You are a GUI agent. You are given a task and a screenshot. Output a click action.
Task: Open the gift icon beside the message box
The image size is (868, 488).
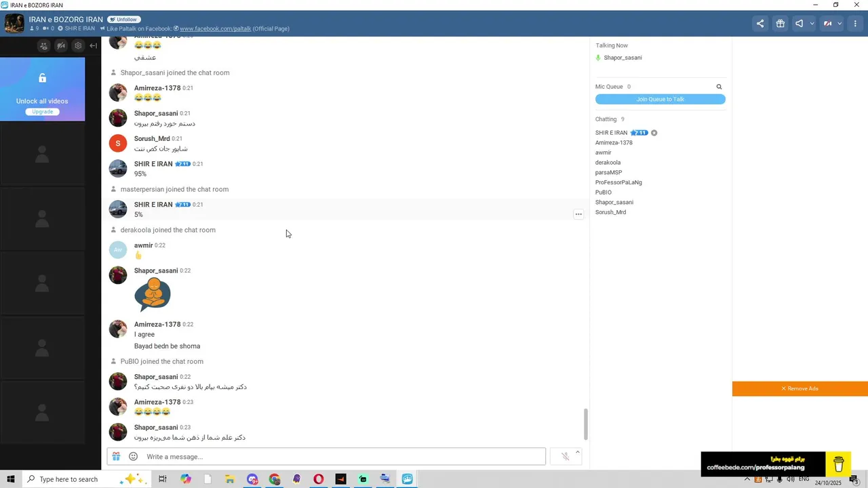(x=116, y=457)
